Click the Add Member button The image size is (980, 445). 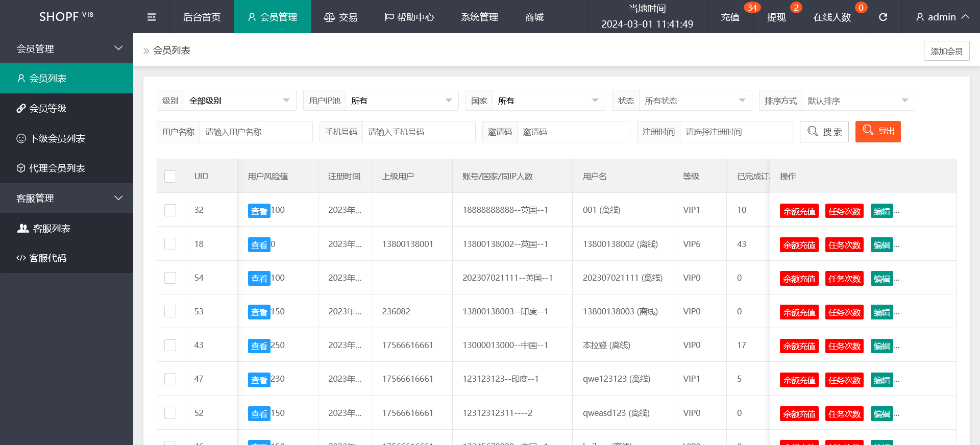click(946, 51)
